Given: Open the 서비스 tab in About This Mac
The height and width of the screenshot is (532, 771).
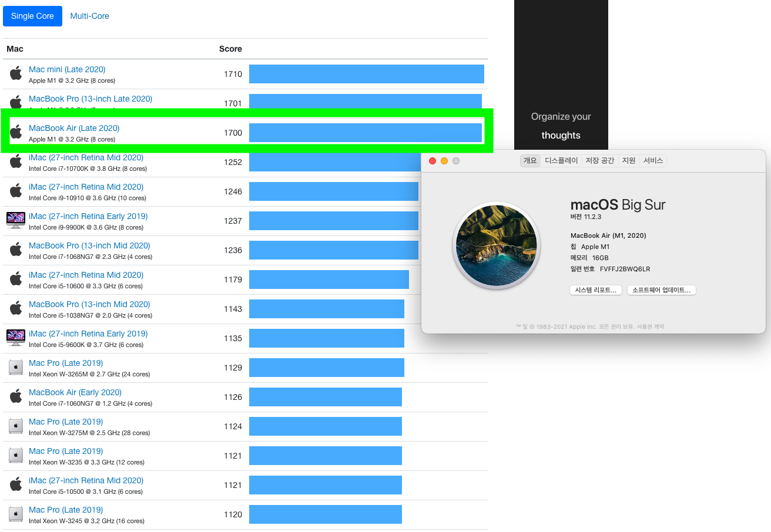Looking at the screenshot, I should point(653,160).
